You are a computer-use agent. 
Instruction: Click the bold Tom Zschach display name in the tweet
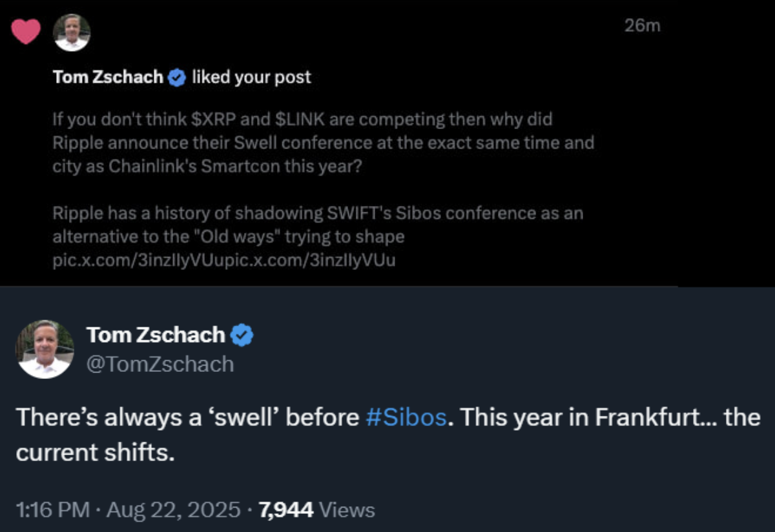156,335
